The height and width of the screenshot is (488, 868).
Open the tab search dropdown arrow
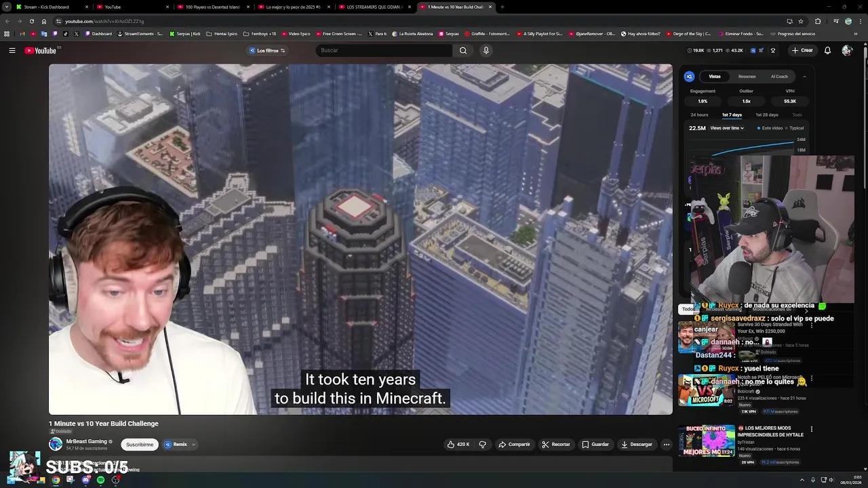(7, 7)
